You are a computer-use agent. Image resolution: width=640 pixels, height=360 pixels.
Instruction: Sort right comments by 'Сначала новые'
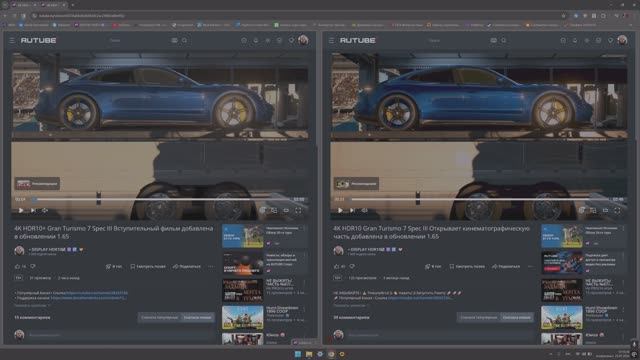tap(517, 318)
